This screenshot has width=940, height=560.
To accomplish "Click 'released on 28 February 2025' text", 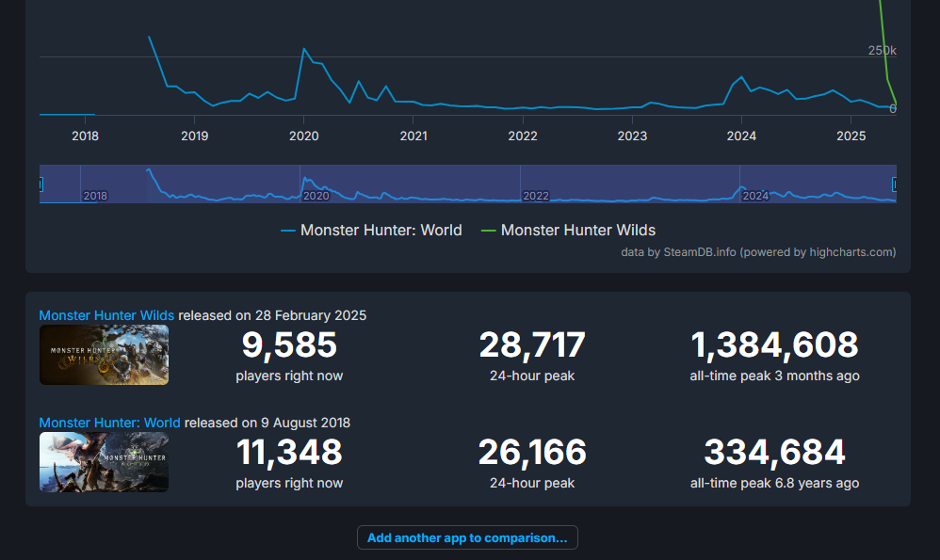I will click(272, 315).
